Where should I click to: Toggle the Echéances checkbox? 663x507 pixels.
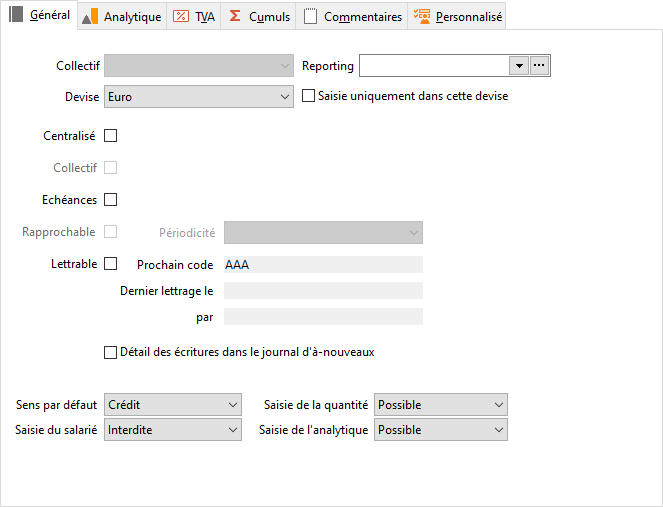pyautogui.click(x=110, y=200)
